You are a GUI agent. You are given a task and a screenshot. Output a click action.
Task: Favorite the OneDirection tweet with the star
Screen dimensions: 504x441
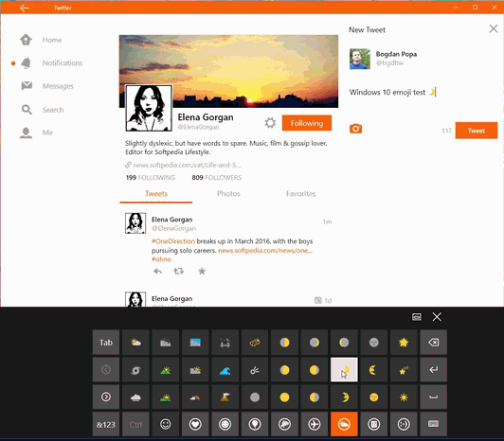[202, 272]
